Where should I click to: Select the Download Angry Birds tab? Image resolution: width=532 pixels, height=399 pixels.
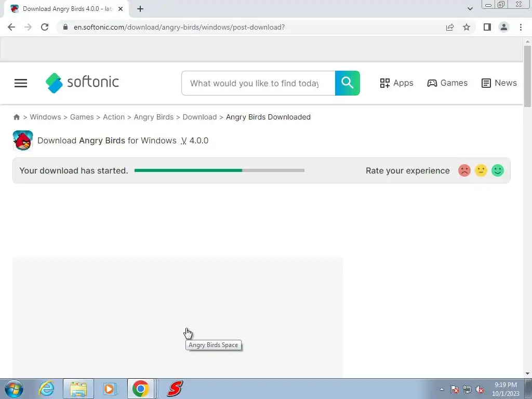[x=67, y=9]
